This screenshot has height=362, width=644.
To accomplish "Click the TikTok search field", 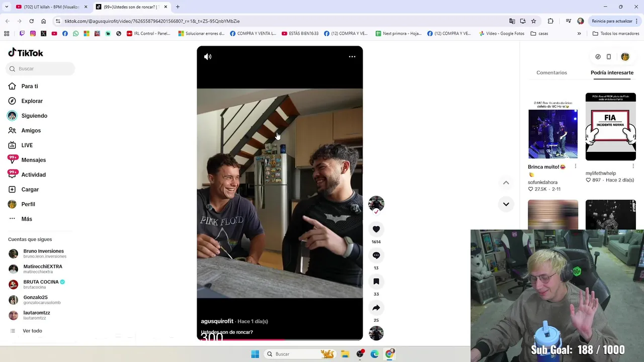I will 40,69.
